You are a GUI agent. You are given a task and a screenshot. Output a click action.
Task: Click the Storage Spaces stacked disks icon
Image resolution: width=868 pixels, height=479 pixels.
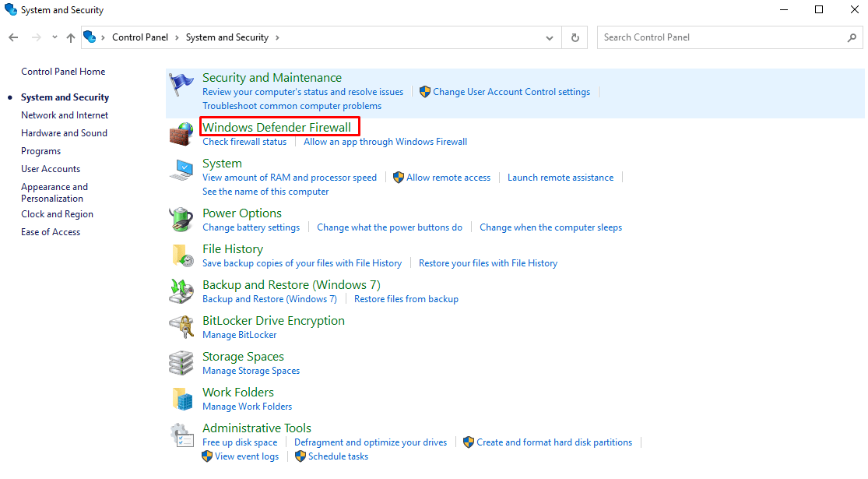[x=181, y=362]
